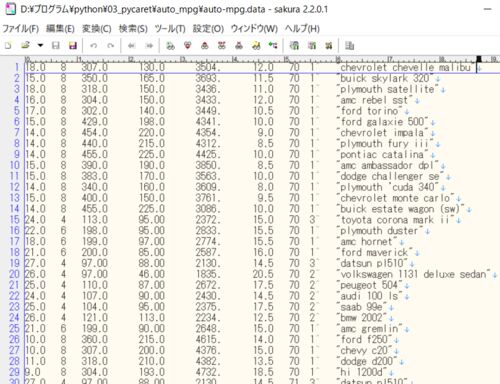Screen dimensions: 500x384
Task: Click the text "plymouth 'cuda 340"
Action: pos(387,187)
